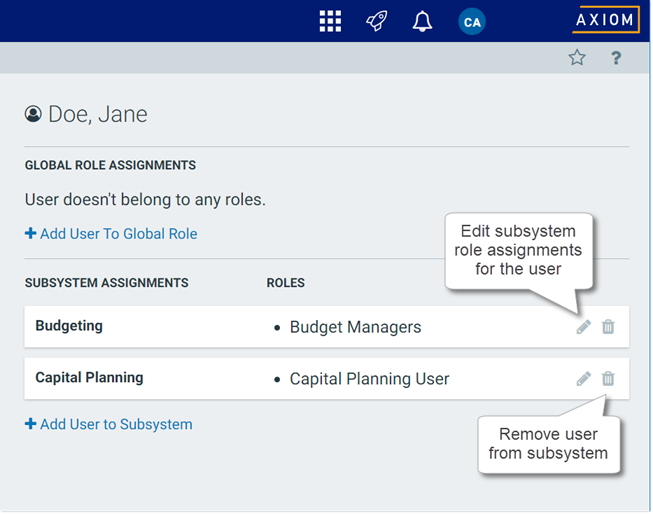
Task: Open the notifications bell
Action: 422,21
